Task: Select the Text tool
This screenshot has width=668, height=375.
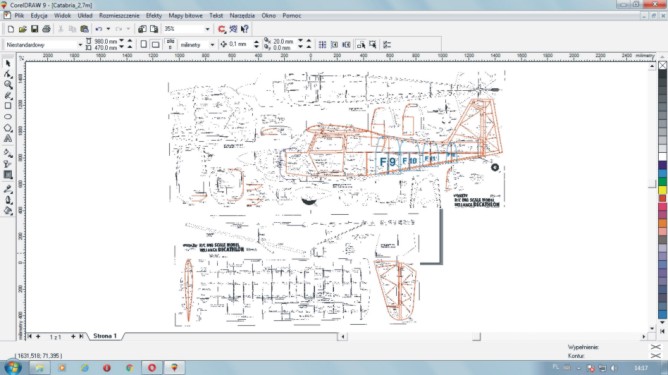Action: coord(8,138)
